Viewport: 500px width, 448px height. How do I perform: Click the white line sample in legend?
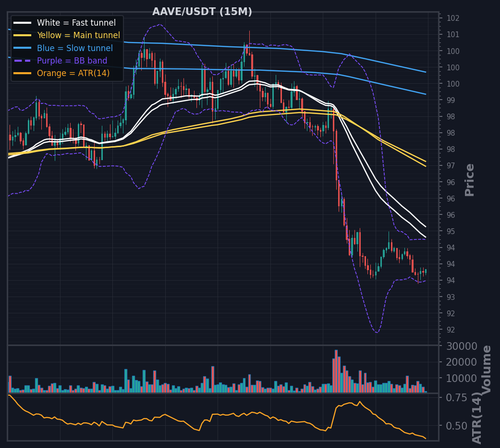(22, 23)
